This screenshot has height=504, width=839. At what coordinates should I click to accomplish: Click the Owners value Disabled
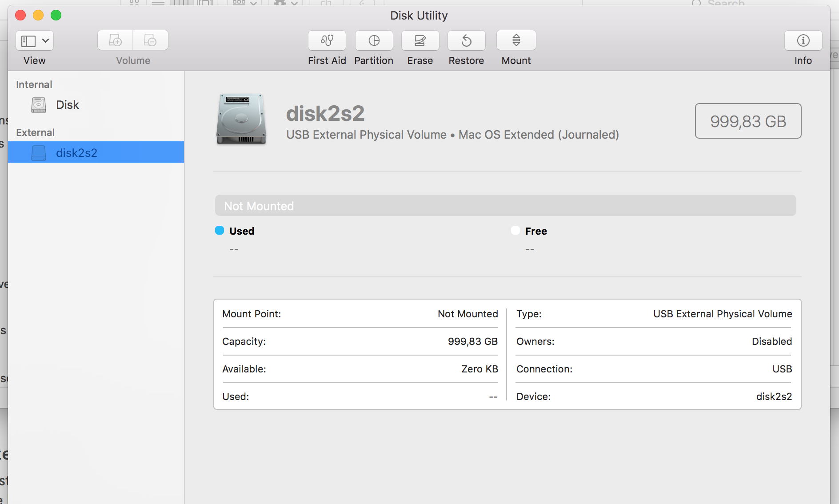click(772, 341)
